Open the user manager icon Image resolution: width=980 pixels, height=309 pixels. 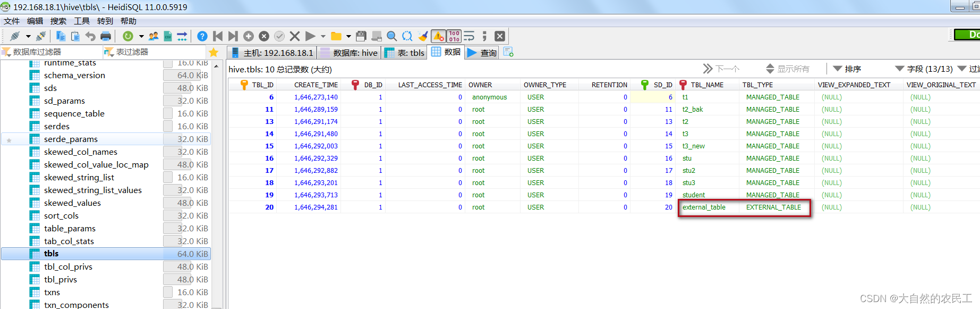[154, 36]
